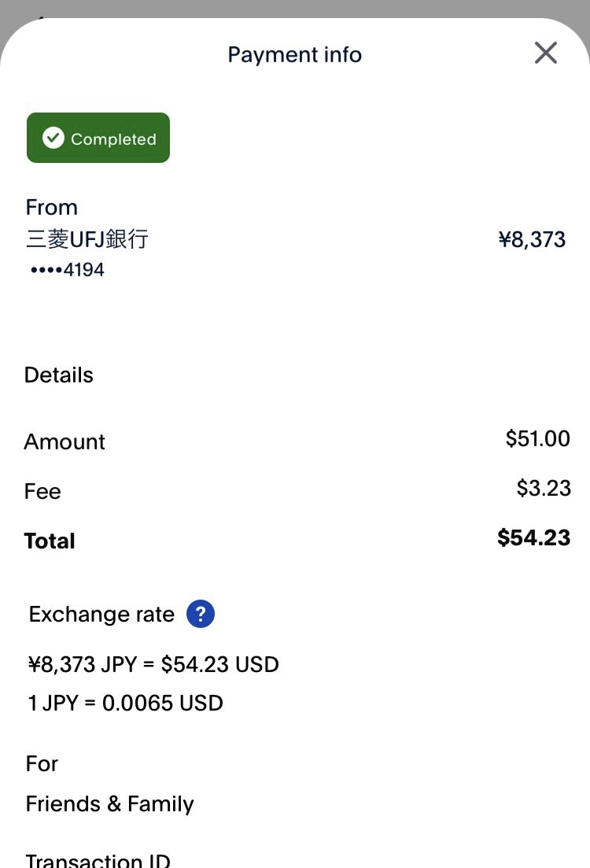Tap the Transaction ID label
Viewport: 590px width, 868px height.
click(98, 859)
